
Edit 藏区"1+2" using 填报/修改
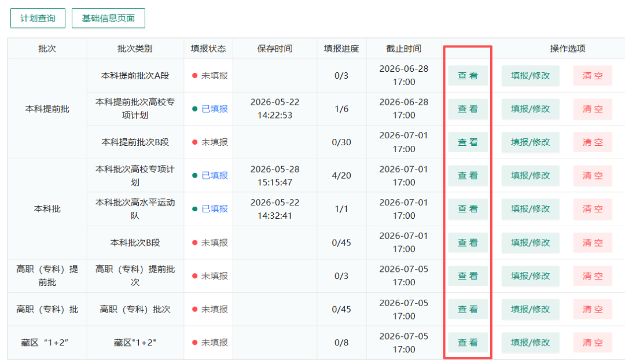tap(530, 343)
